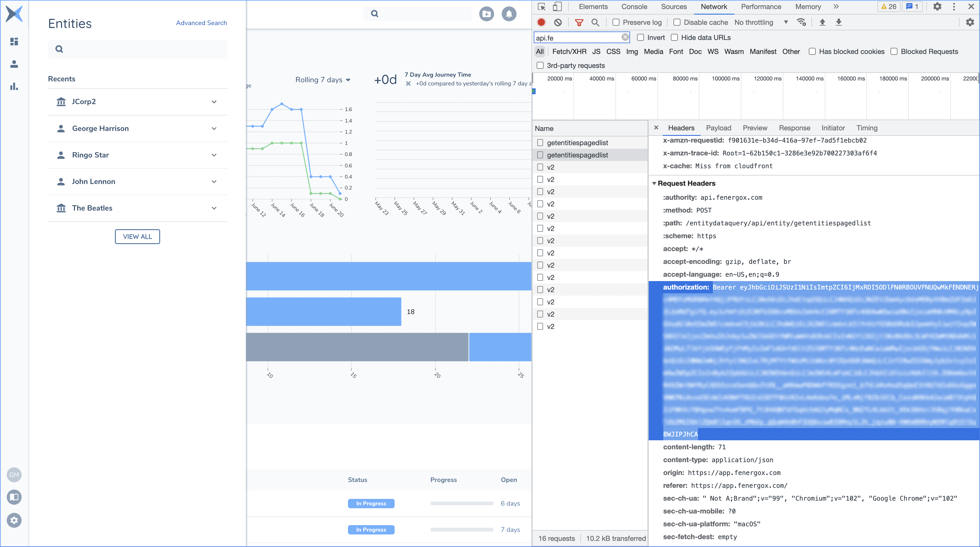Click the VIEW ALL button

137,236
